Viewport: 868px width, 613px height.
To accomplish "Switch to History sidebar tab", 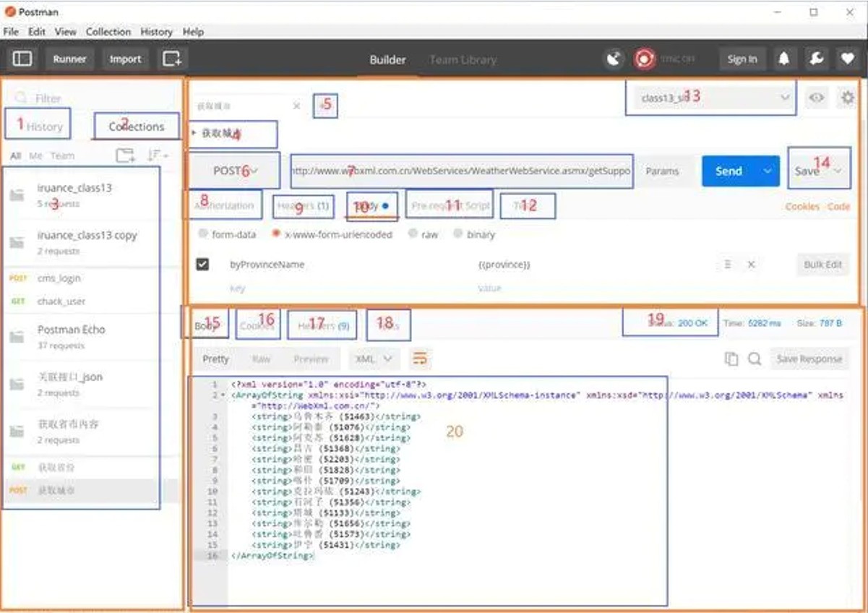I will 44,127.
